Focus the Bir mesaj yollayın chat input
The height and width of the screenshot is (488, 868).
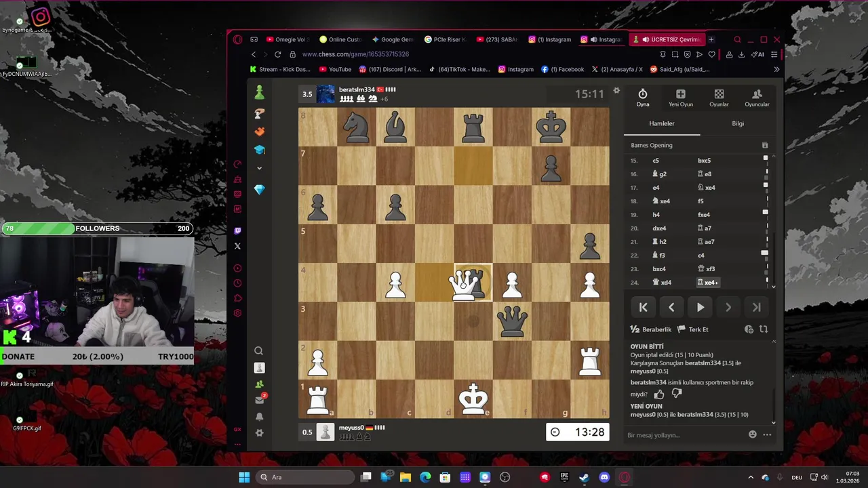tap(684, 435)
